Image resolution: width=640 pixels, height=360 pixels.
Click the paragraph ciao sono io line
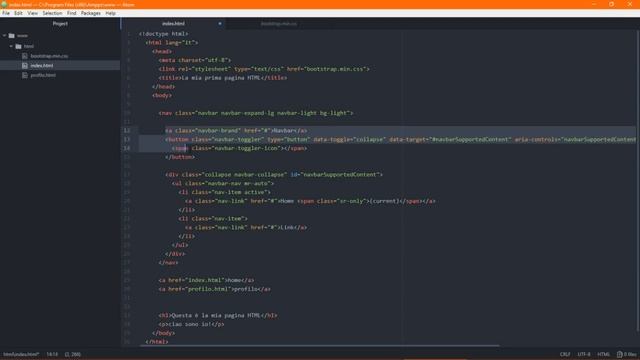click(191, 324)
